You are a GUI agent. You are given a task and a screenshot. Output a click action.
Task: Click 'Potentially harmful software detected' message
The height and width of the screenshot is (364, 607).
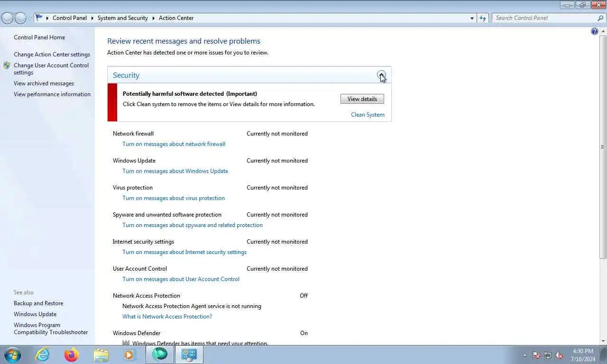(190, 94)
